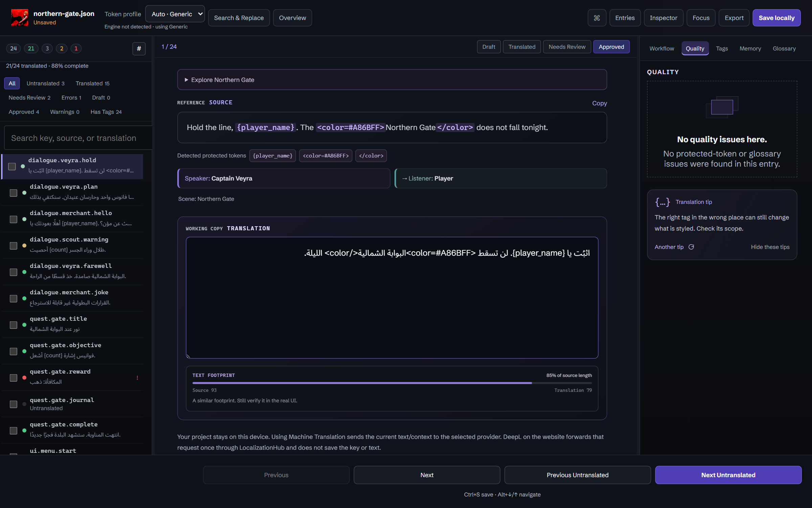This screenshot has height=508, width=812.
Task: Select the quest.gate.reward checkbox
Action: (x=14, y=378)
